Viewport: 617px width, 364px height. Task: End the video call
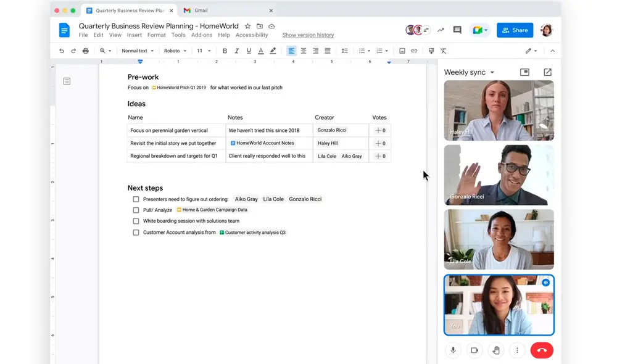(542, 350)
